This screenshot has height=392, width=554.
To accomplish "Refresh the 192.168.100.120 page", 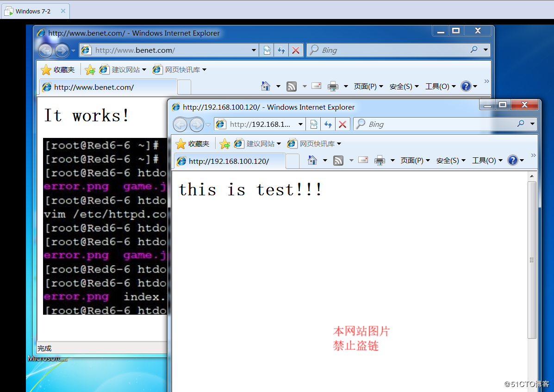I will point(328,124).
